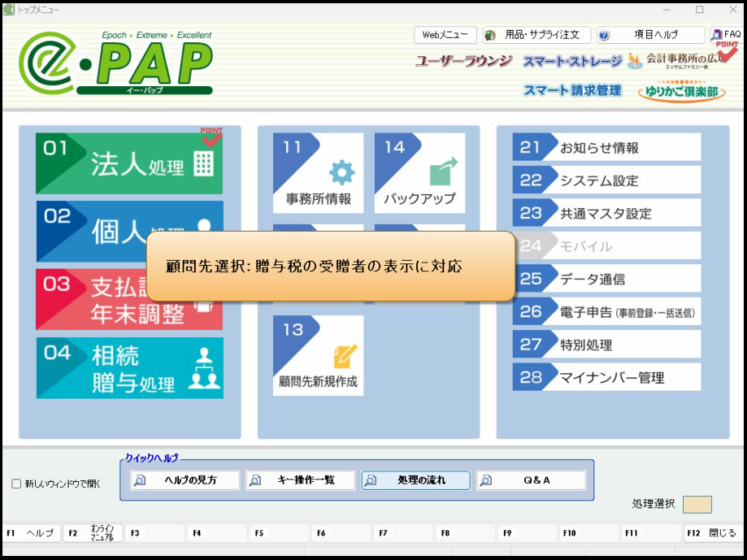Open スマート・ストレージ link

pyautogui.click(x=572, y=61)
